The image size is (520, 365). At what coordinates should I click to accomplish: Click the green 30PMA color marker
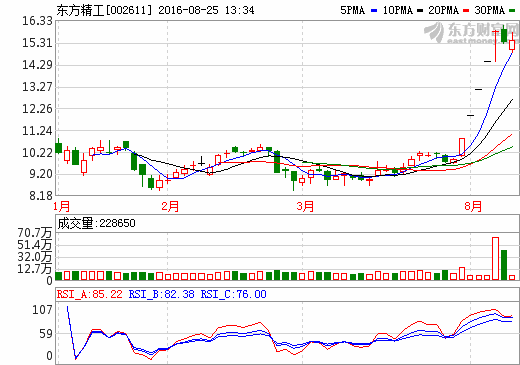(x=512, y=11)
